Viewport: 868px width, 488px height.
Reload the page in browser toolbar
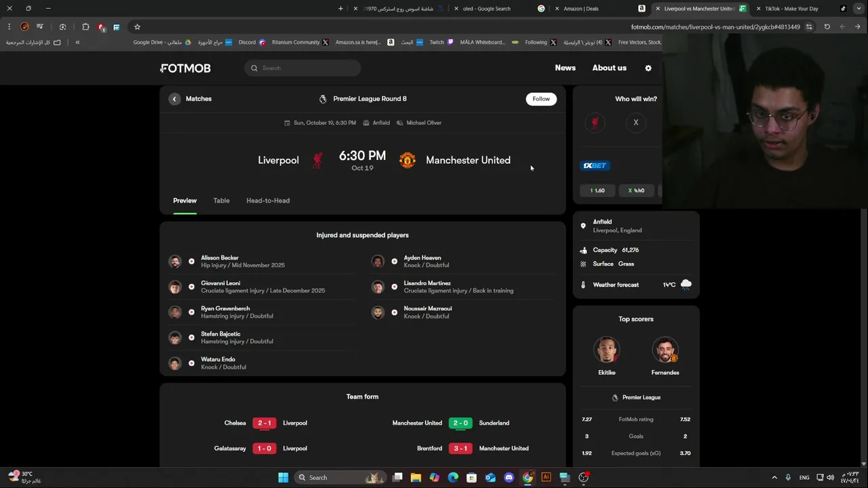(x=827, y=27)
